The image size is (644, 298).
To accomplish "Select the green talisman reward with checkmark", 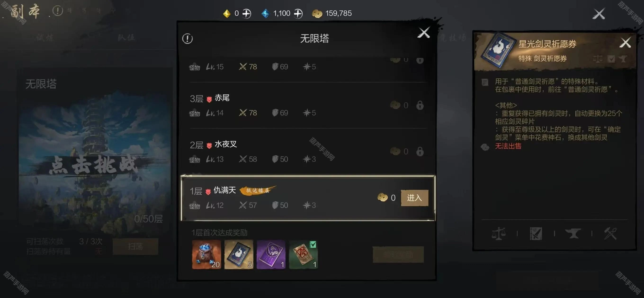I will tap(303, 254).
